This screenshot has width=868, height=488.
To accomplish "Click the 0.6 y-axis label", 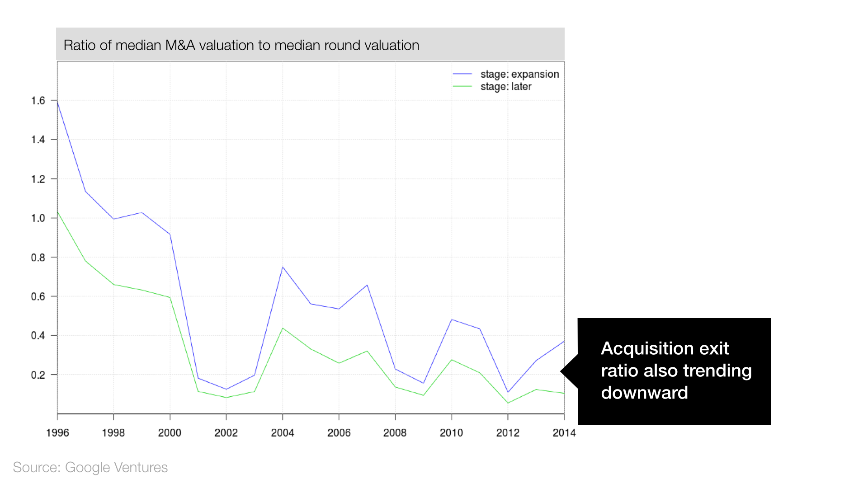I will pyautogui.click(x=38, y=296).
